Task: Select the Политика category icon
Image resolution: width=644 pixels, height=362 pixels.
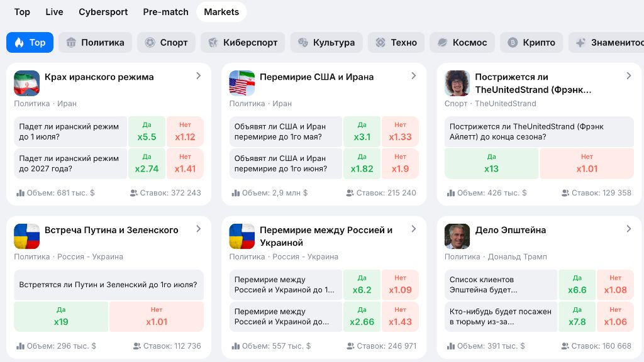Action: tap(71, 43)
